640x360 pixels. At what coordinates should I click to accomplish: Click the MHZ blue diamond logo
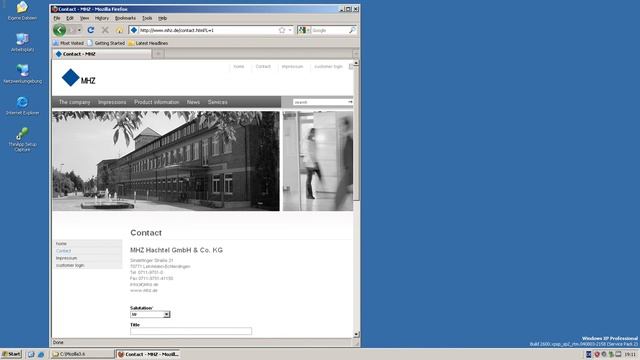click(70, 78)
